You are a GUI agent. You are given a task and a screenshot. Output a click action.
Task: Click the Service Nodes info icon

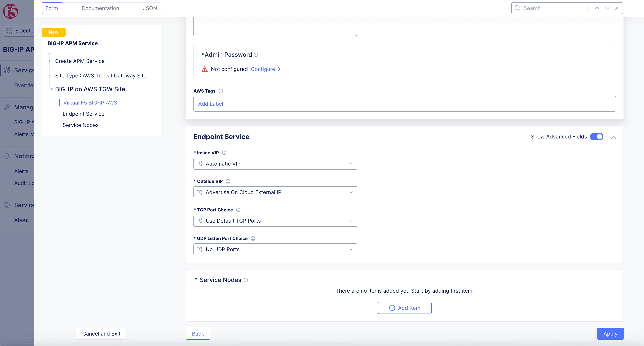[x=246, y=280]
